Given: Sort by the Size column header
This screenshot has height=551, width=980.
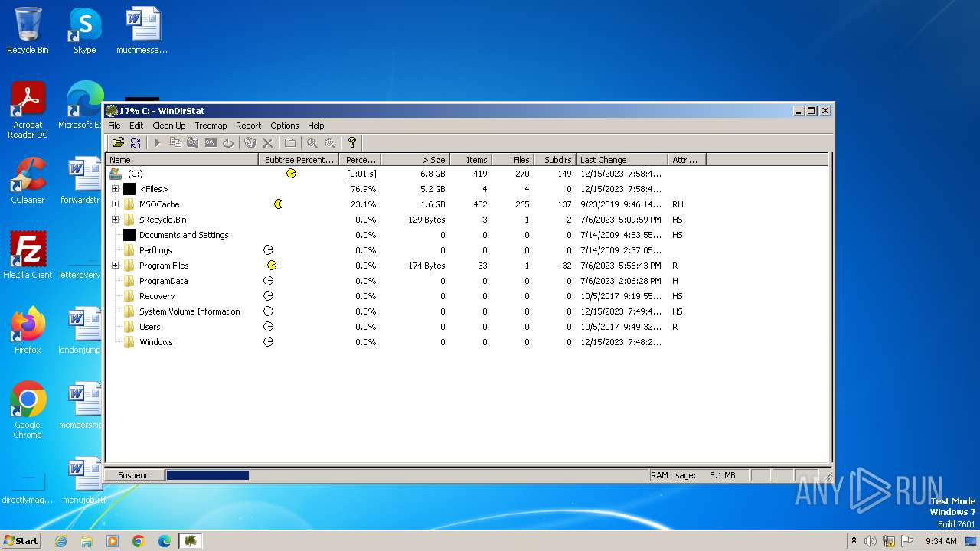Looking at the screenshot, I should pos(415,160).
